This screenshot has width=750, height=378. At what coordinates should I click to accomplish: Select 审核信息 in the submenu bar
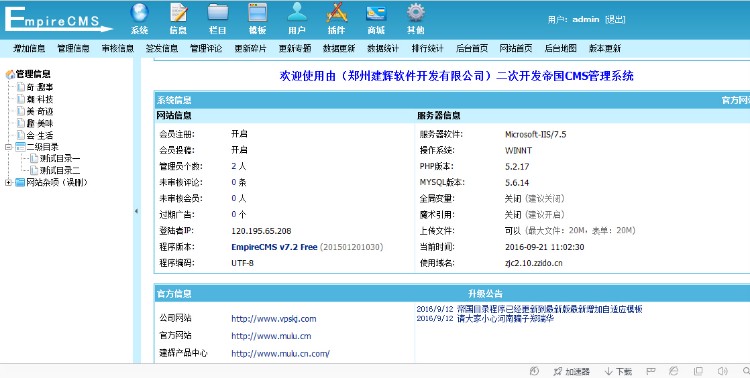pyautogui.click(x=118, y=48)
